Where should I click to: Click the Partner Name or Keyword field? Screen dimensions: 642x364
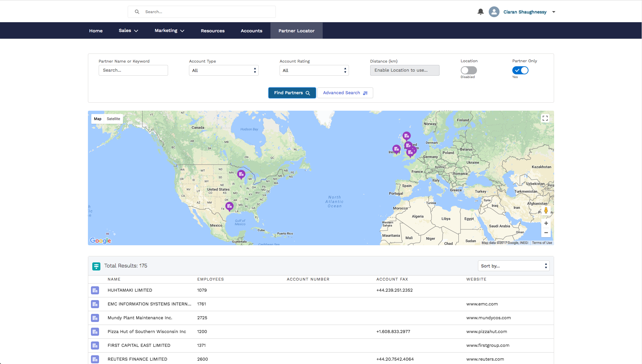point(133,70)
